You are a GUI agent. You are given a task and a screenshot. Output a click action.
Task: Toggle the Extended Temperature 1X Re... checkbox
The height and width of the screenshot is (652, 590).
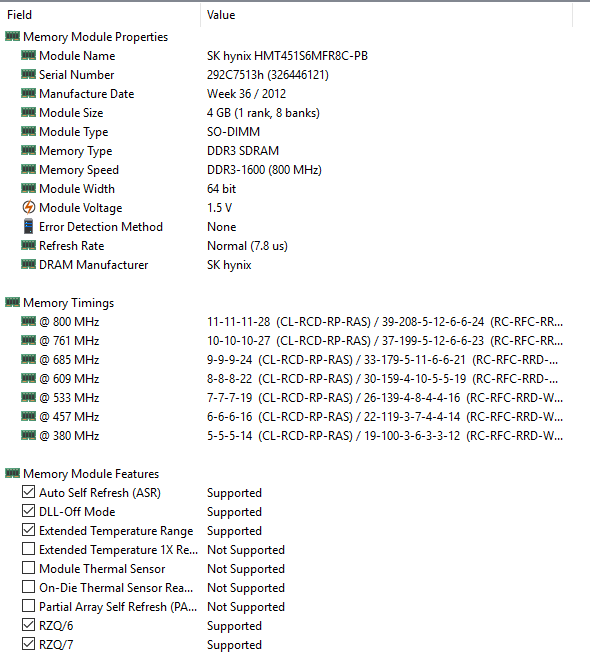click(28, 549)
